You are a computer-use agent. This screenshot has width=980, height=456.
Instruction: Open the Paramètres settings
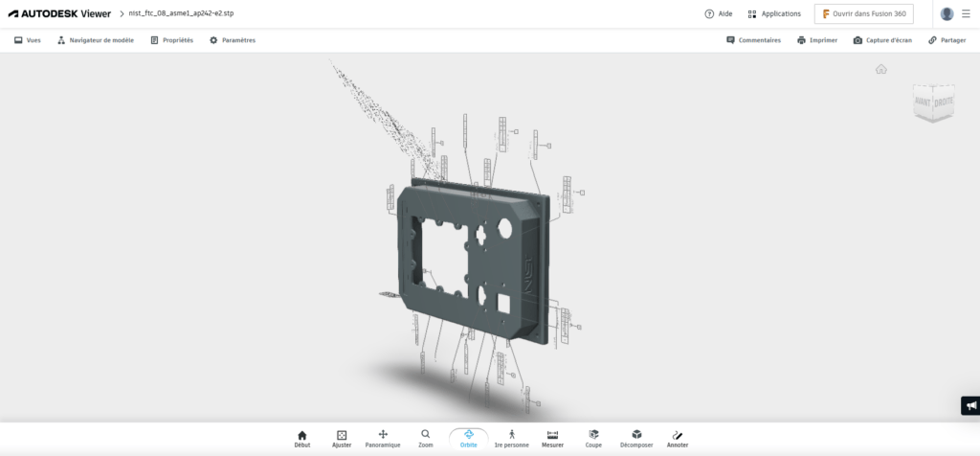point(233,40)
